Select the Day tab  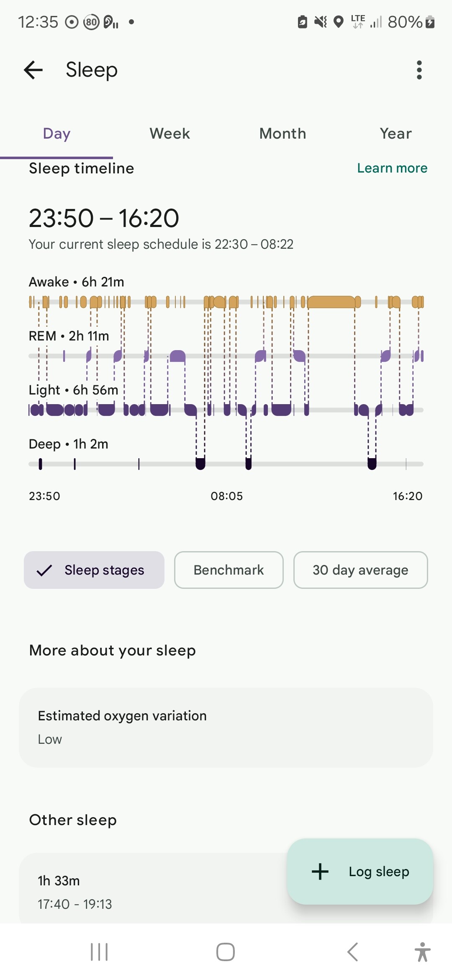coord(56,134)
